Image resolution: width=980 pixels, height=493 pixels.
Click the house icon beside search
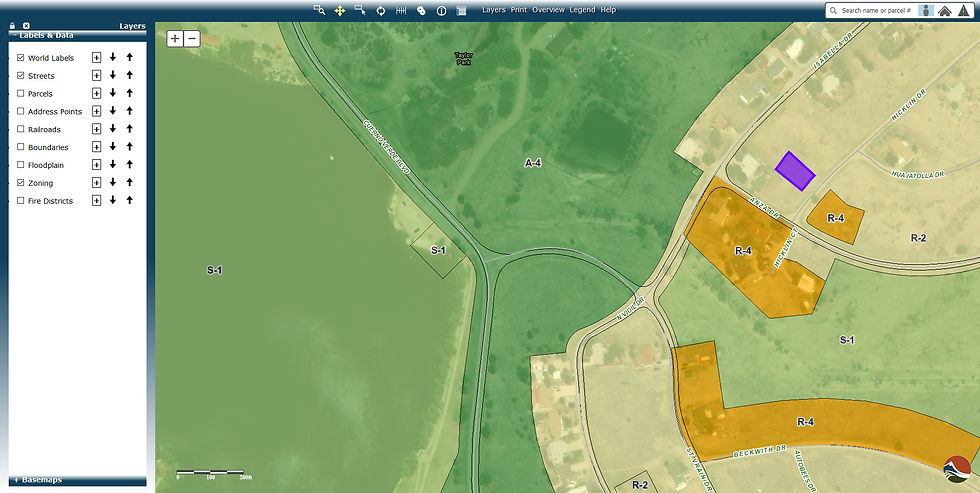[945, 11]
